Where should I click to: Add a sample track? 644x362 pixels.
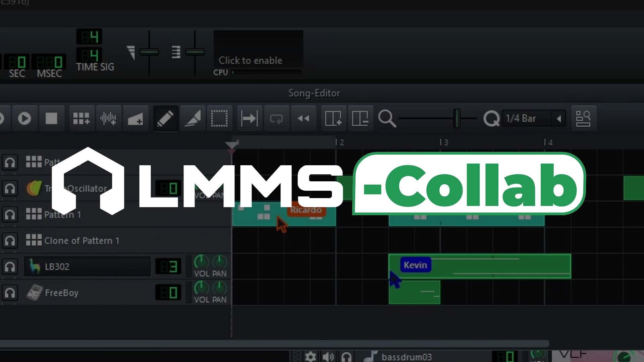point(108,118)
